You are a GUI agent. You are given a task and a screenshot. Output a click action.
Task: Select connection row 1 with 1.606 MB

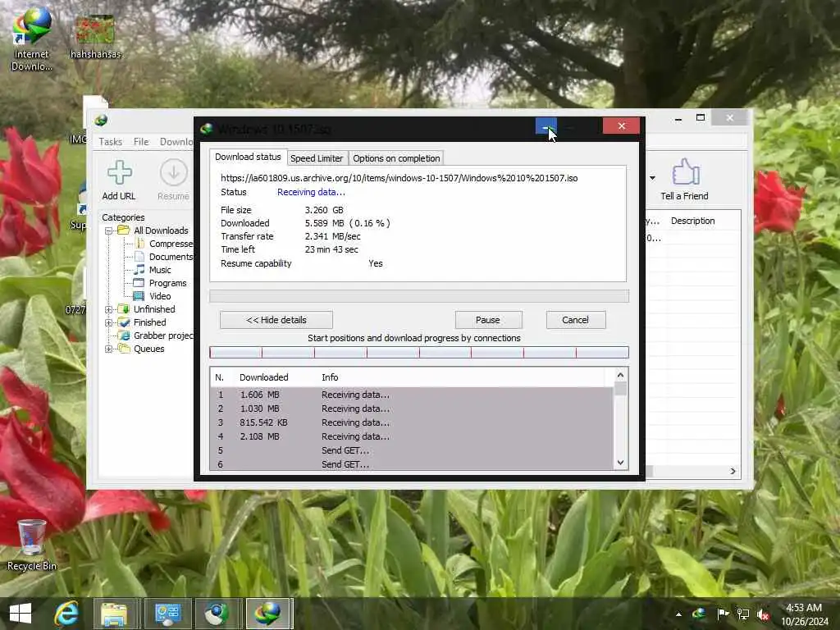tap(412, 395)
